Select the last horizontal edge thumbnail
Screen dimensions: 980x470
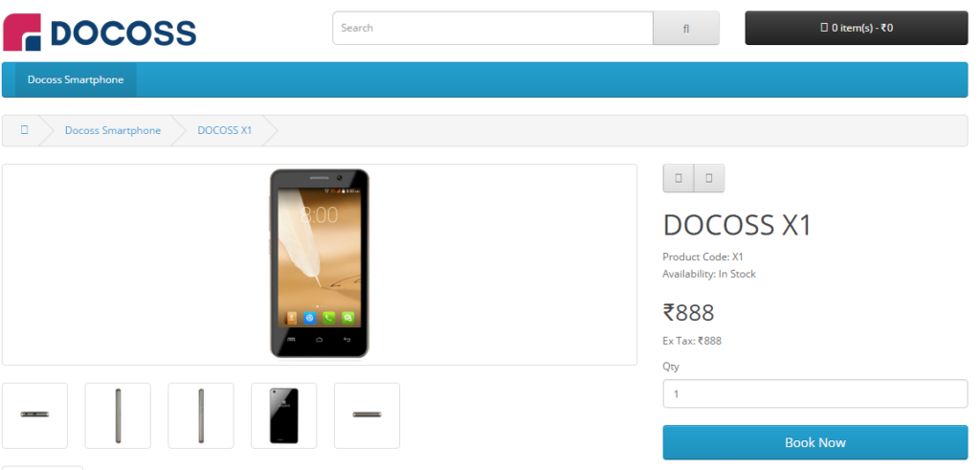point(367,415)
